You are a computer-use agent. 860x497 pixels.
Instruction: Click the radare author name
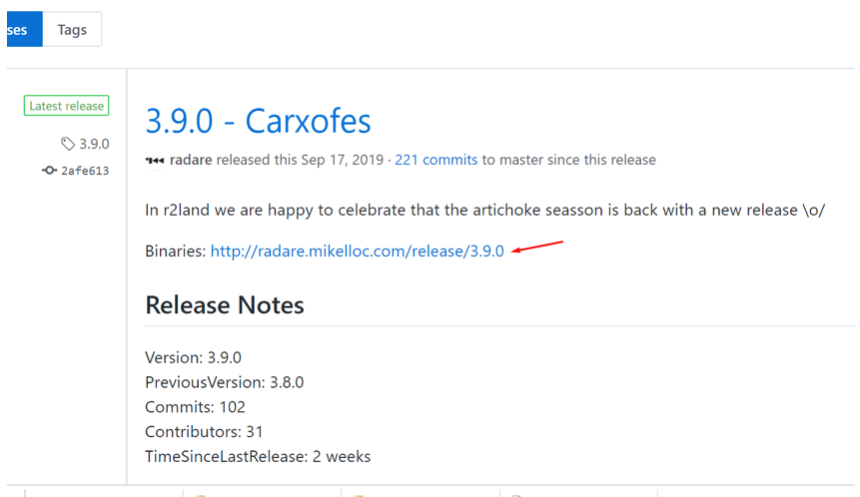[x=191, y=160]
